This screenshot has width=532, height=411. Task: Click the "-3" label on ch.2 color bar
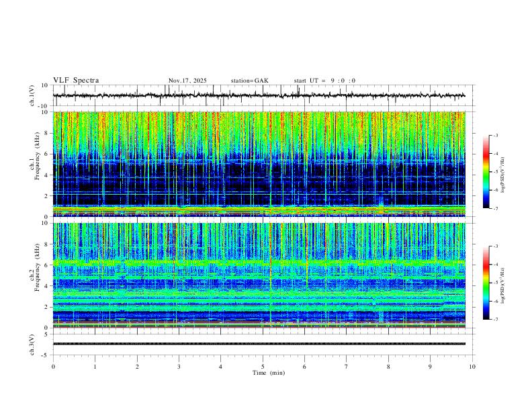pos(496,246)
